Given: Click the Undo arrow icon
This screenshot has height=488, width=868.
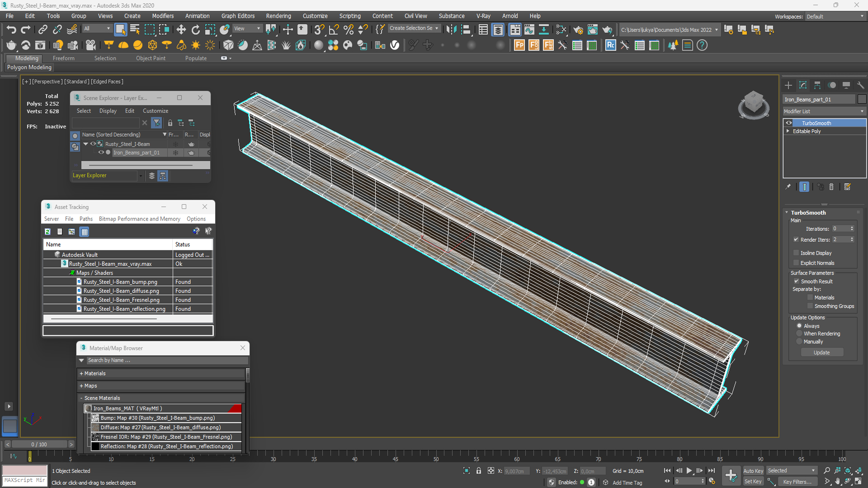Looking at the screenshot, I should click(x=11, y=30).
